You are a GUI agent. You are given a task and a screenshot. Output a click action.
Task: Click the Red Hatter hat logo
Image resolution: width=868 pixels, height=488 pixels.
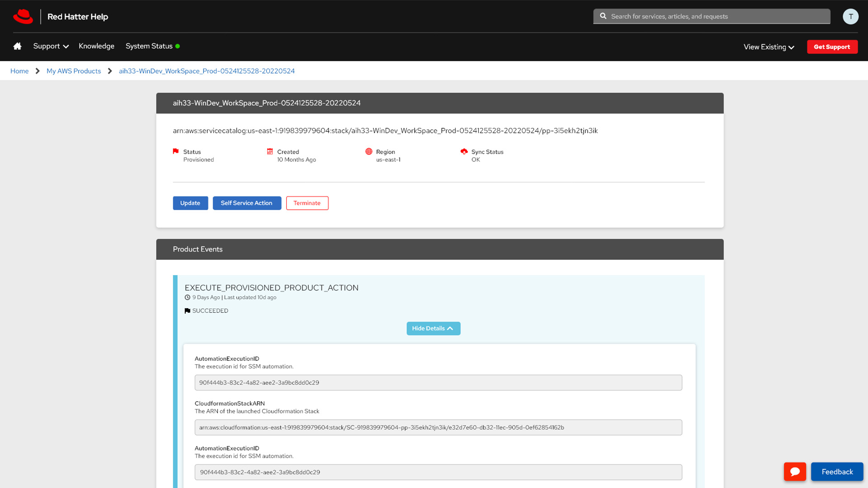23,17
